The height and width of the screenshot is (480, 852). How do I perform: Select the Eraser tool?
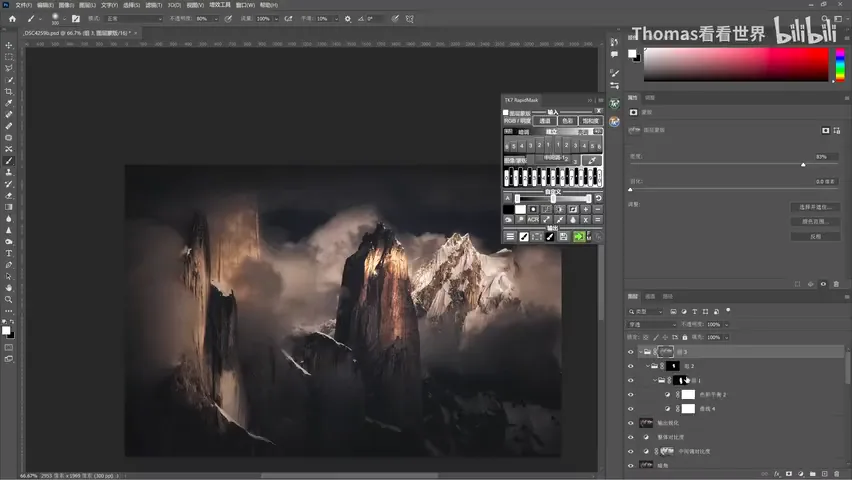9,196
